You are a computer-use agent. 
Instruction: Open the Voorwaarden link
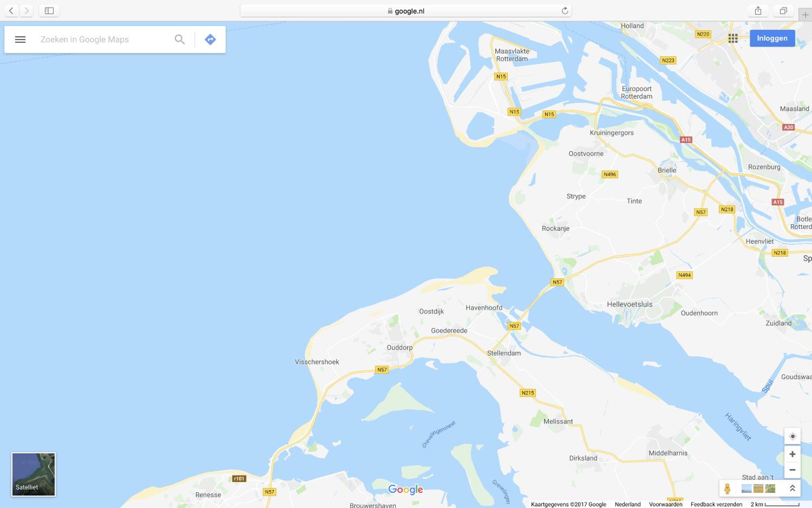665,504
